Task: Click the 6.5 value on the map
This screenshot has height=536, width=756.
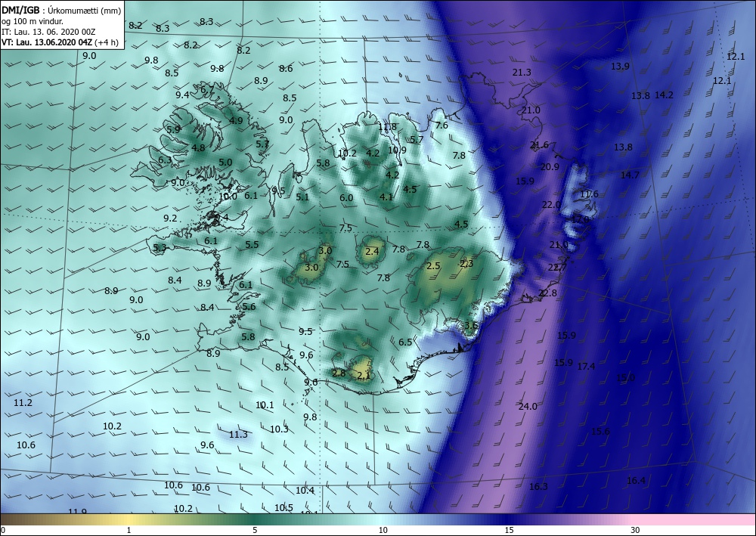Action: point(405,342)
